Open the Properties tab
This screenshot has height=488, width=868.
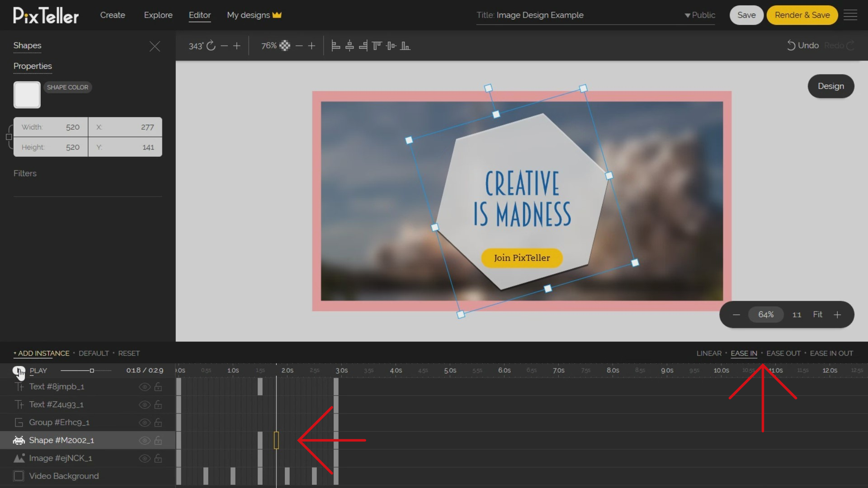33,66
